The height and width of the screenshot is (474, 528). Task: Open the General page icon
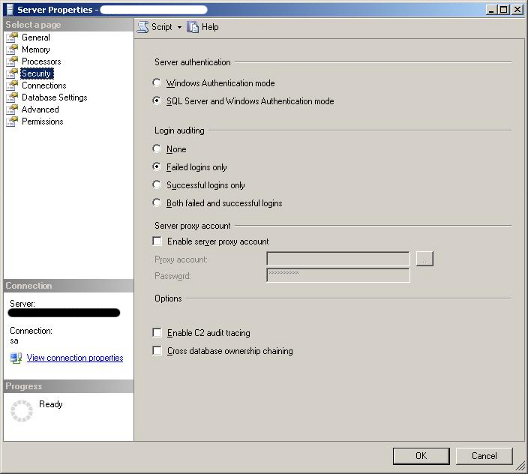point(12,37)
